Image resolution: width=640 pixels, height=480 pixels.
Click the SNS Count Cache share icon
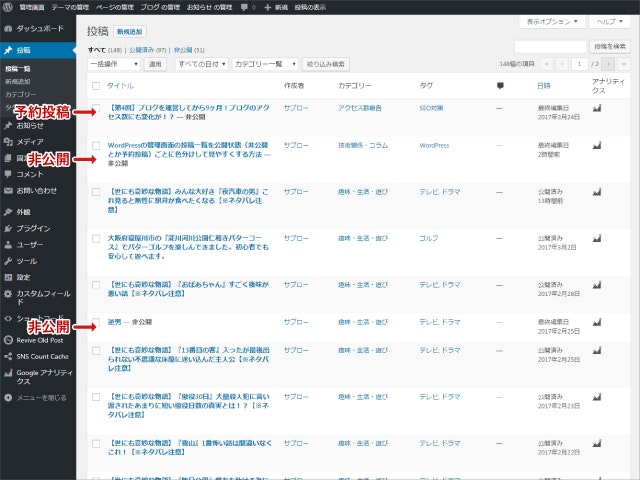(x=8, y=355)
